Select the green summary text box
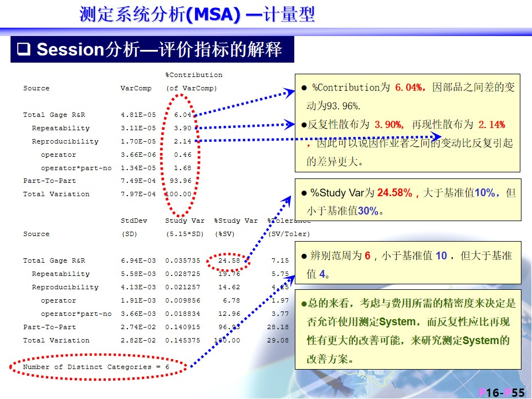The image size is (532, 399). [x=407, y=329]
